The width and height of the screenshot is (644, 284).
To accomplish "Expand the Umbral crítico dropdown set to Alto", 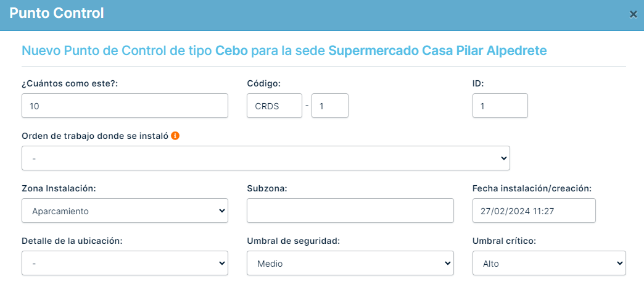I will click(549, 263).
